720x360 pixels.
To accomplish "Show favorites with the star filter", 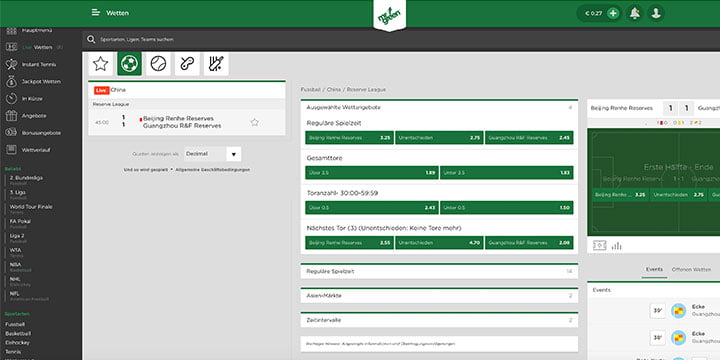I will [x=100, y=64].
